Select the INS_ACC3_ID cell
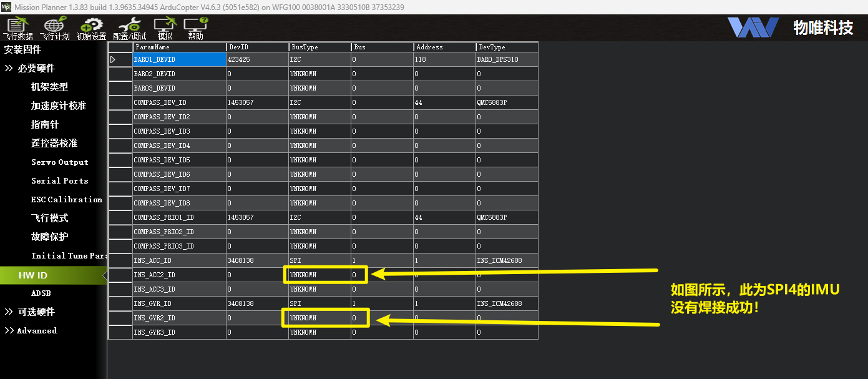 click(x=179, y=289)
